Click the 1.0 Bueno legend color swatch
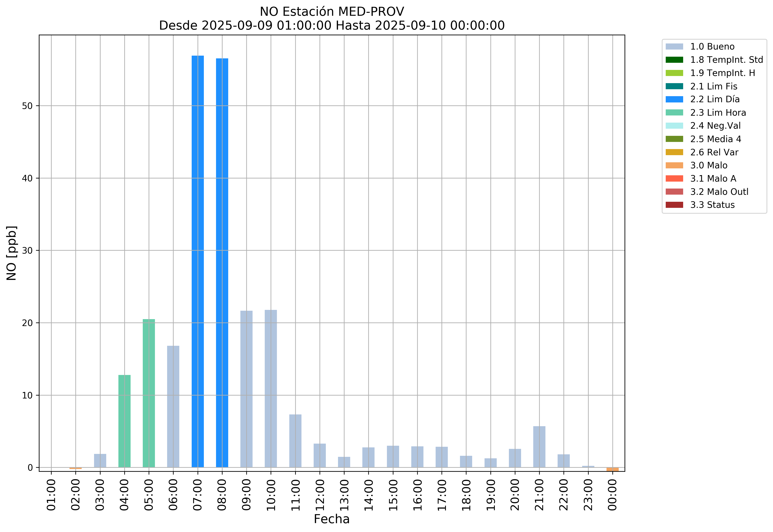 674,46
